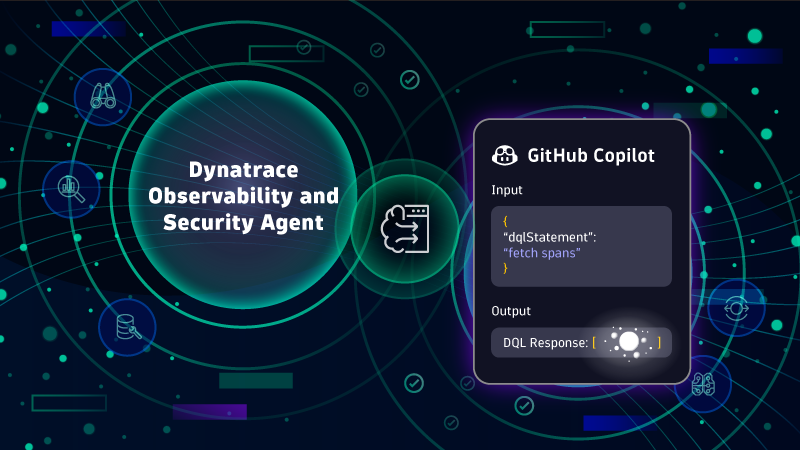Click the teal filled rectangle near bottom
Screen dimensions: 800x450
pyautogui.click(x=256, y=380)
